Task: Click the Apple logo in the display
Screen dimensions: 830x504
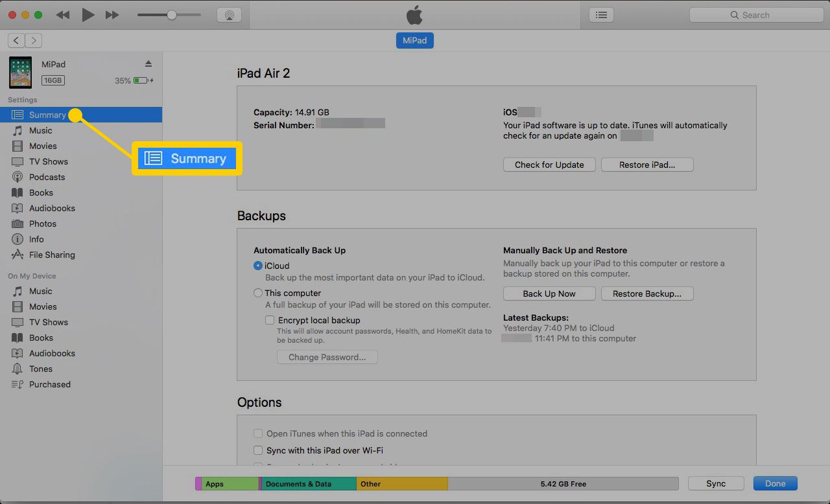Action: 414,14
